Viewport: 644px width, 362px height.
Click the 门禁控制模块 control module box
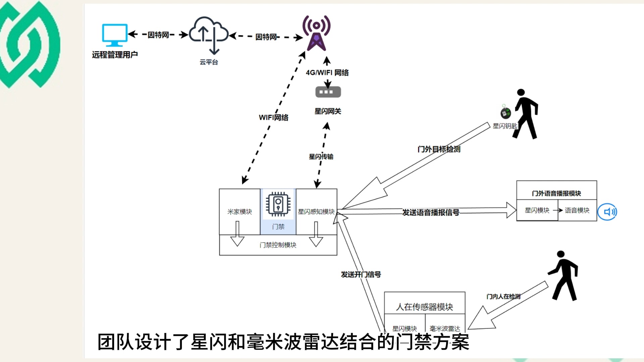click(x=277, y=245)
